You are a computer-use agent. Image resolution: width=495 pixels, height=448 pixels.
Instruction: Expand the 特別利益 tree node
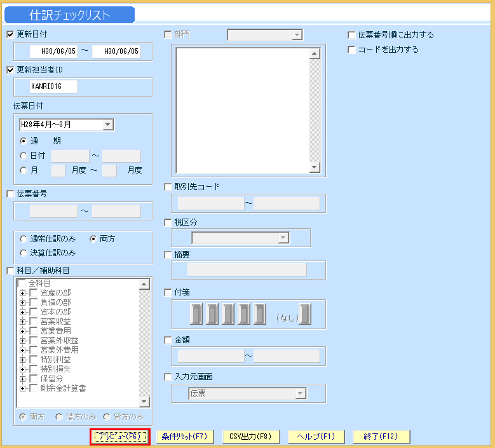(x=22, y=360)
